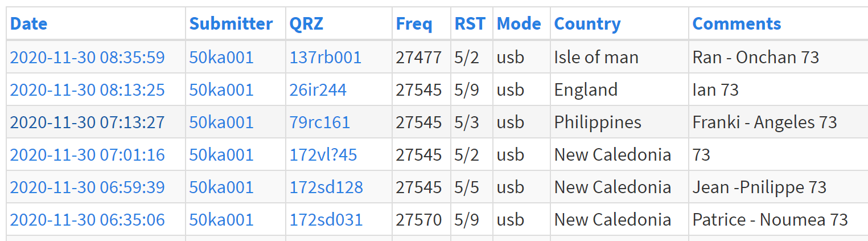
Task: Open callsign 172sd031 link
Action: (x=326, y=219)
